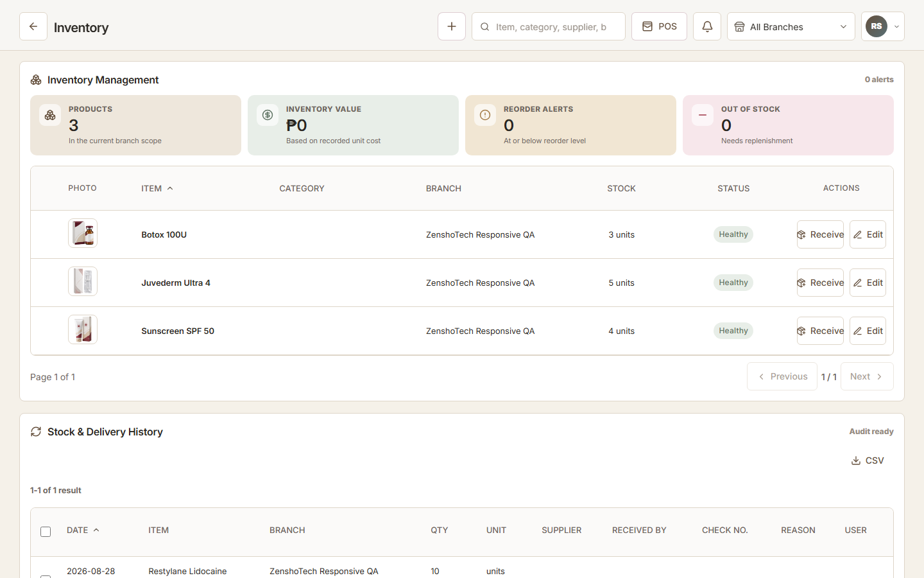
Task: Toggle the select-all history checkbox
Action: pyautogui.click(x=46, y=531)
